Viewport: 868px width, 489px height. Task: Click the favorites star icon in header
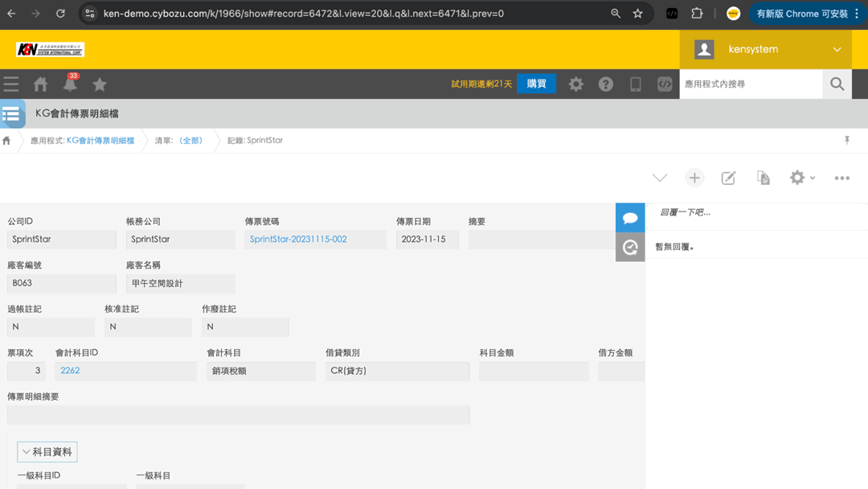pyautogui.click(x=100, y=84)
